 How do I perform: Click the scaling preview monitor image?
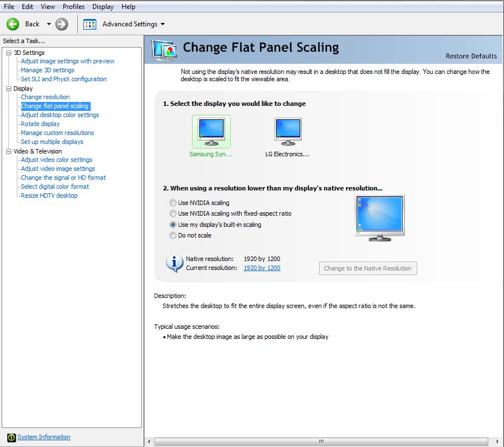[x=380, y=218]
